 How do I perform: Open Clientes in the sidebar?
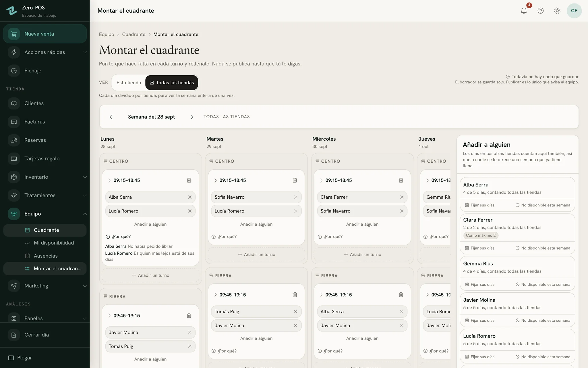(45, 103)
